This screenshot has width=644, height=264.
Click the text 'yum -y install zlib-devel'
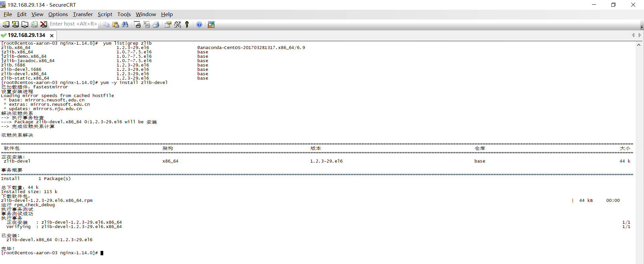pos(134,83)
